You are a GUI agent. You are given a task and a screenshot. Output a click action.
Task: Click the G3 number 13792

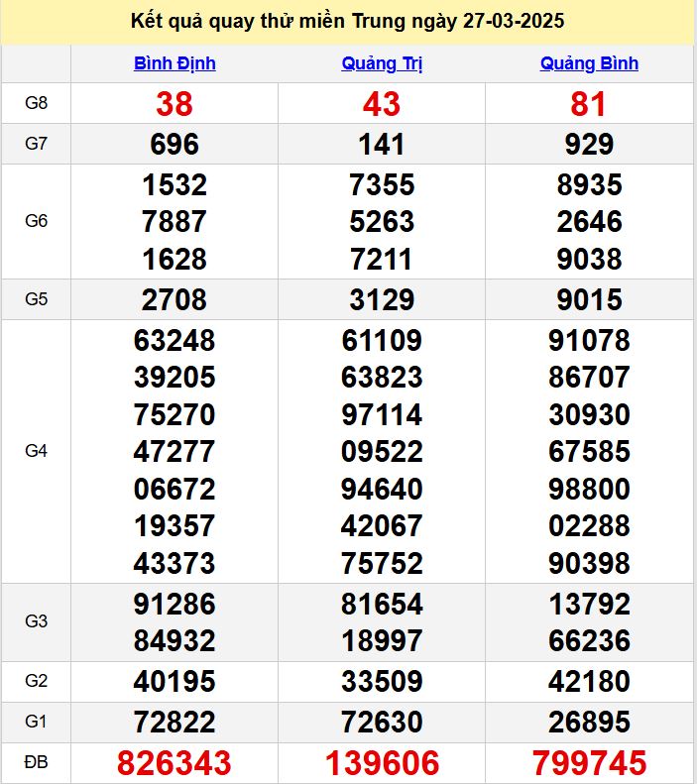590,604
